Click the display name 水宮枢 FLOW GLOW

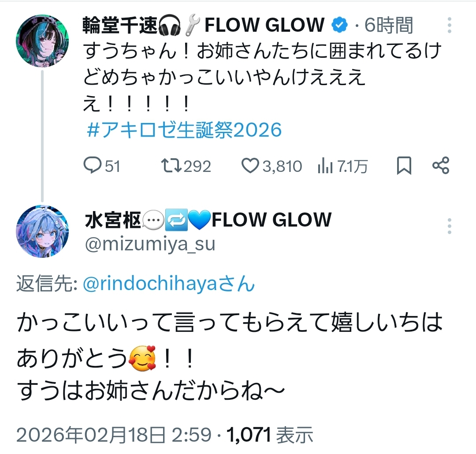click(207, 220)
